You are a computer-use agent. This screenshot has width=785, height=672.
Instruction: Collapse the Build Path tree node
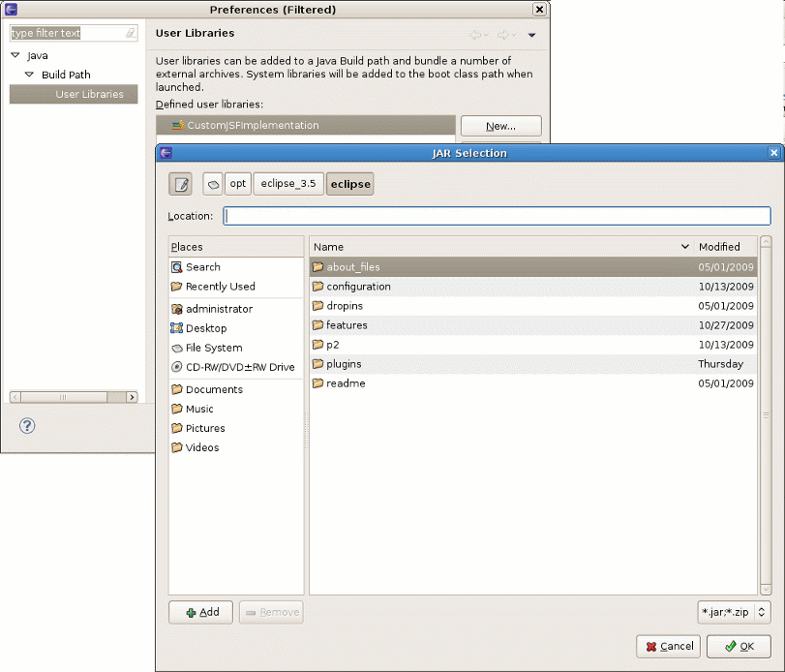pyautogui.click(x=29, y=75)
